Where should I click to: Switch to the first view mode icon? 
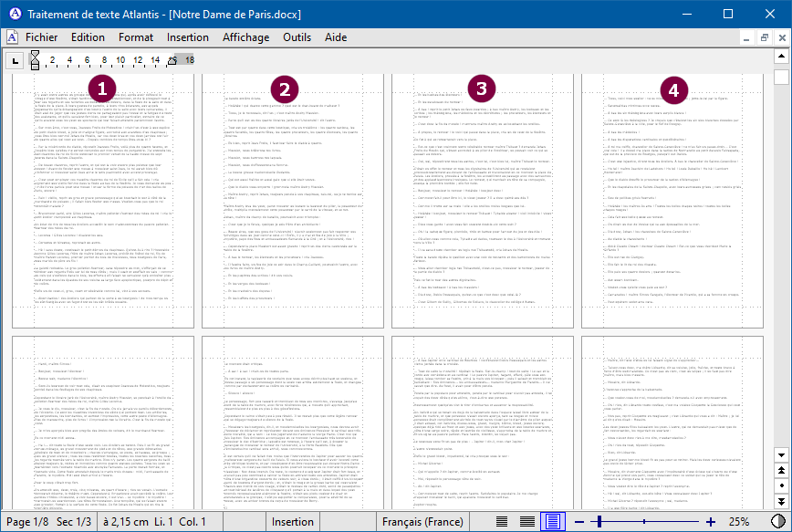pos(502,521)
